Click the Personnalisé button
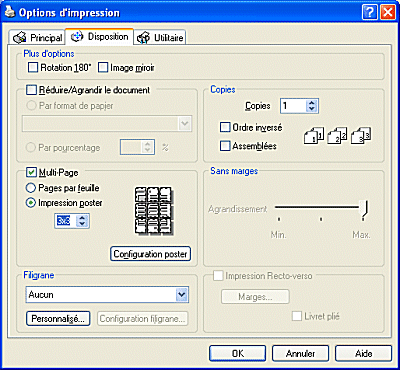The image size is (400, 370). 58,319
